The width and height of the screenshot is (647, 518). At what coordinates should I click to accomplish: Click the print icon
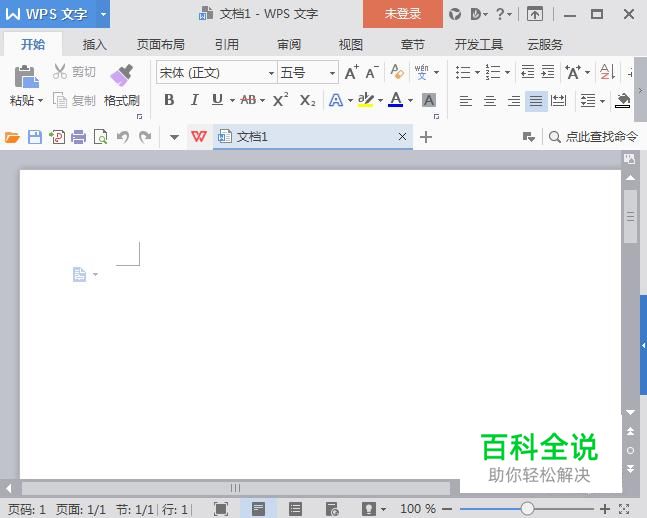coord(78,137)
